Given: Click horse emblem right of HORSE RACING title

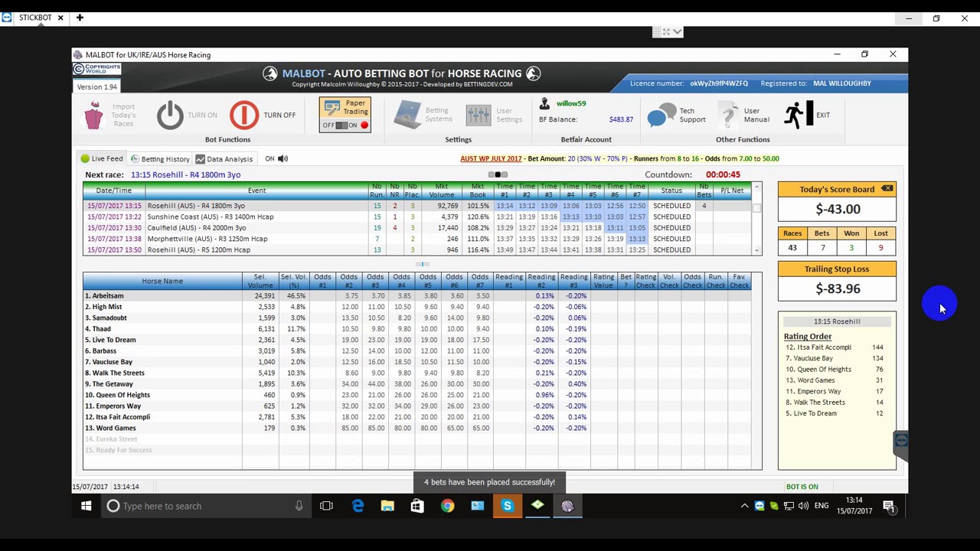Looking at the screenshot, I should 533,73.
